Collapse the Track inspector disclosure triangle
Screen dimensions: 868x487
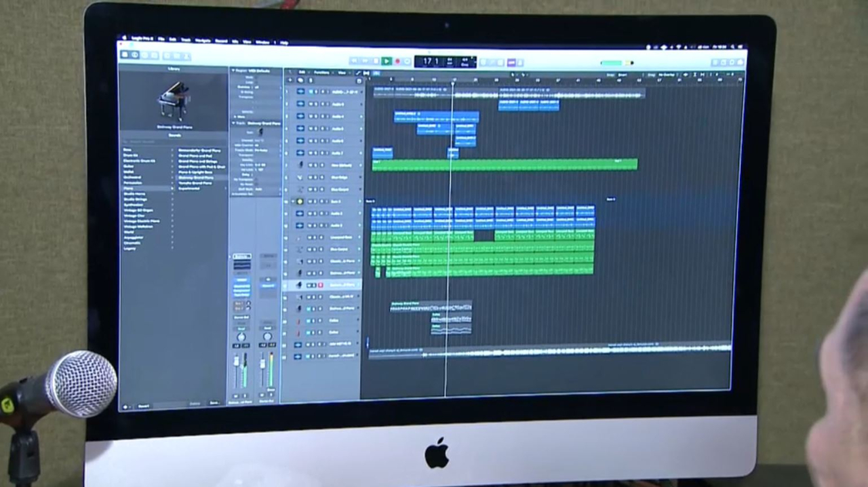(233, 123)
